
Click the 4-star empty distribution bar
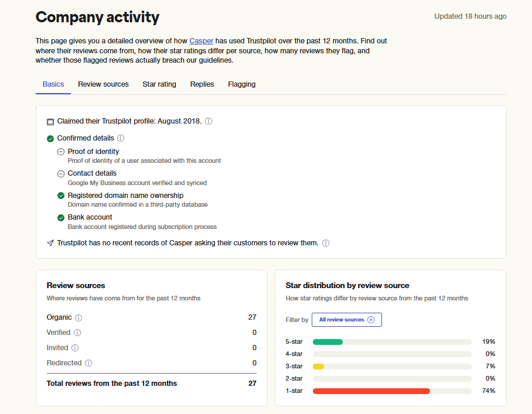(x=392, y=354)
